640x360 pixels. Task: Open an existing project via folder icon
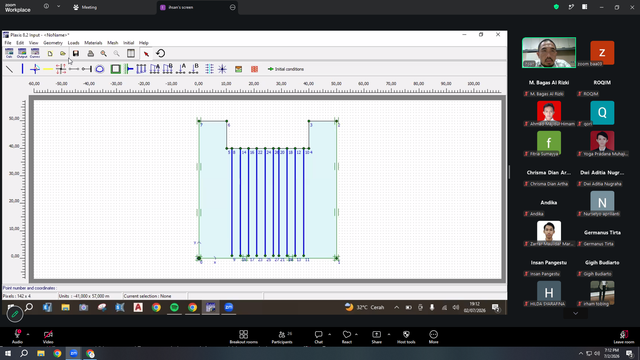click(62, 53)
